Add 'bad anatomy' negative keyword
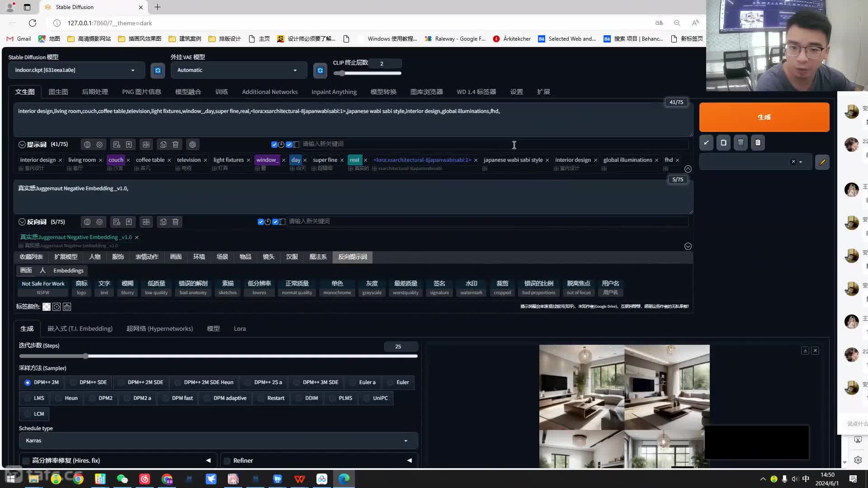The height and width of the screenshot is (488, 868). pos(193,288)
